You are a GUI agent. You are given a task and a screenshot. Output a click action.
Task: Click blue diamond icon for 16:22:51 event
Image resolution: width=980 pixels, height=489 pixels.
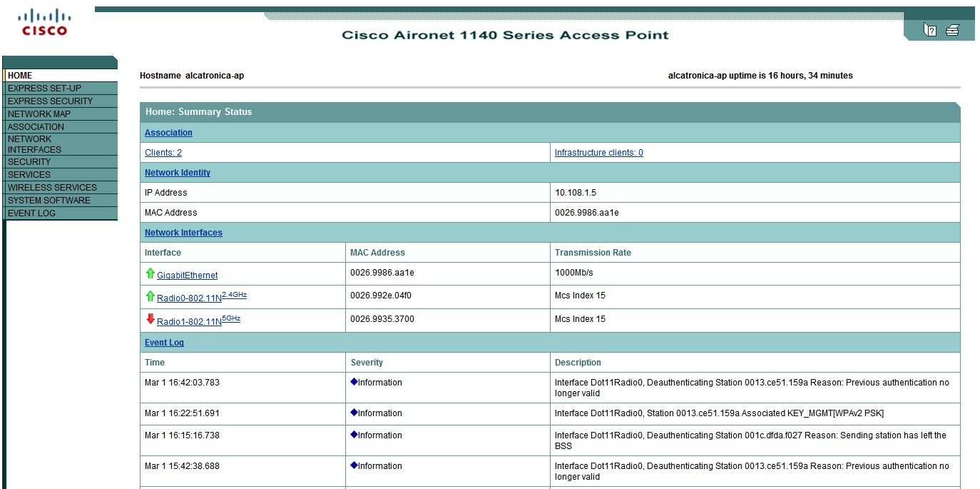(x=354, y=413)
